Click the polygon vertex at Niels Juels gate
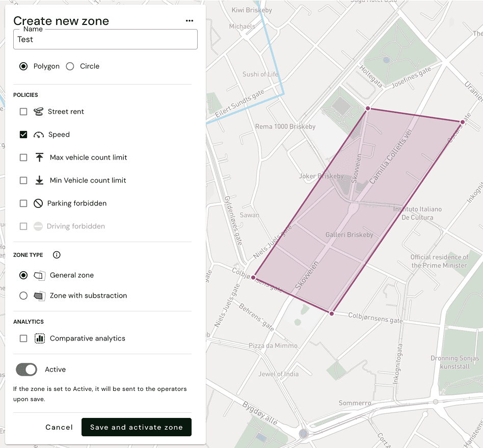This screenshot has width=483, height=448. pyautogui.click(x=253, y=278)
